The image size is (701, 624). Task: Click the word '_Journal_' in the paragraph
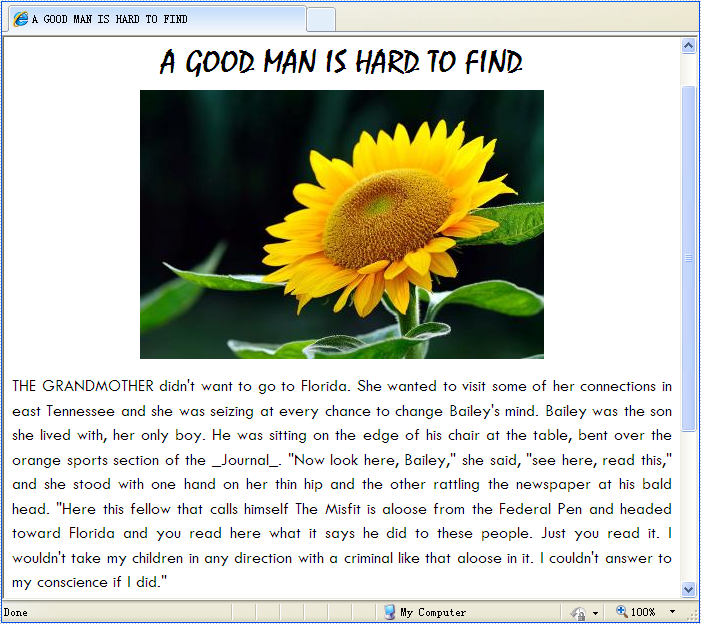[x=245, y=460]
